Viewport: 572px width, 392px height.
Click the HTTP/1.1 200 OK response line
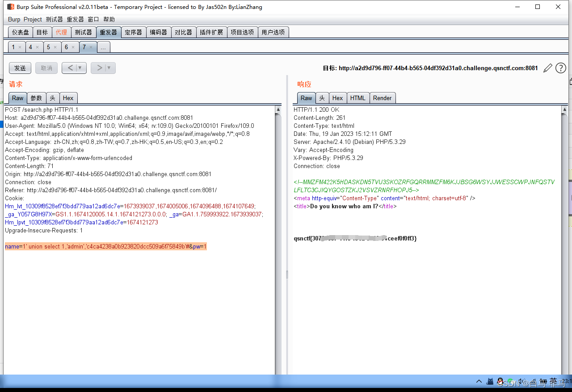316,110
